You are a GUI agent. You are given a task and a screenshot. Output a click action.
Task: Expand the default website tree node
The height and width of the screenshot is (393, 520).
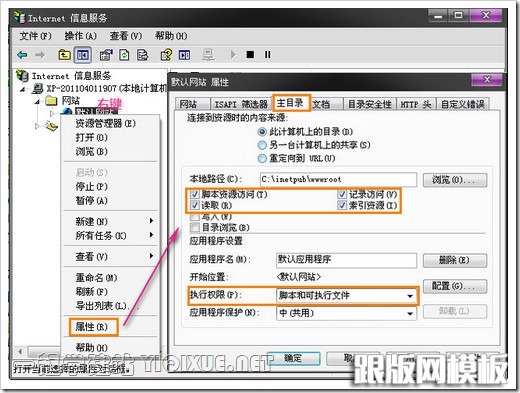[52, 113]
